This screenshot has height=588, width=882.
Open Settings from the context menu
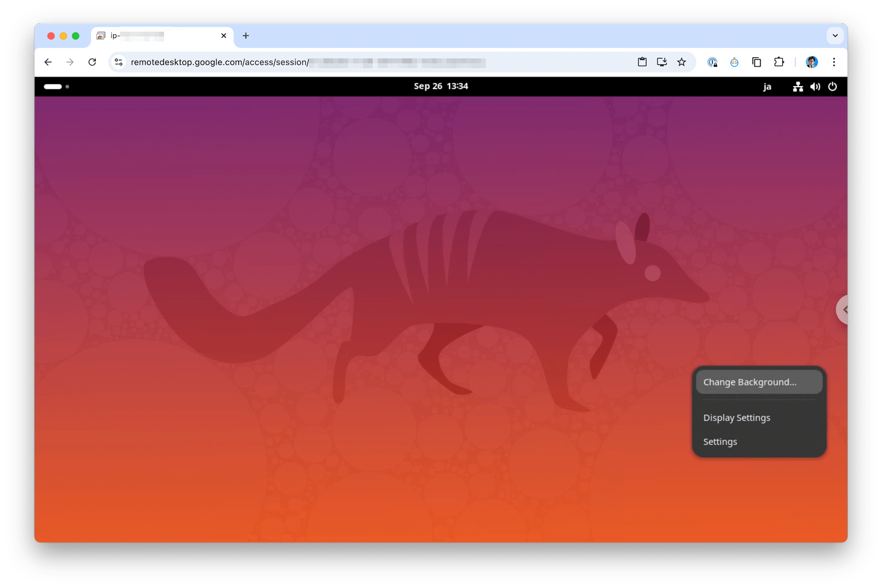click(x=759, y=442)
